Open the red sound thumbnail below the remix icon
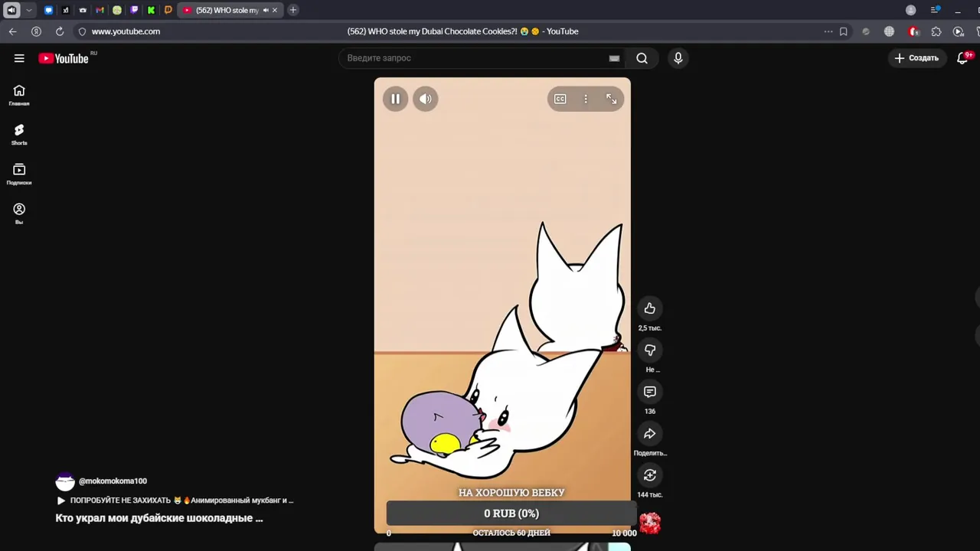This screenshot has width=980, height=551. pyautogui.click(x=650, y=523)
